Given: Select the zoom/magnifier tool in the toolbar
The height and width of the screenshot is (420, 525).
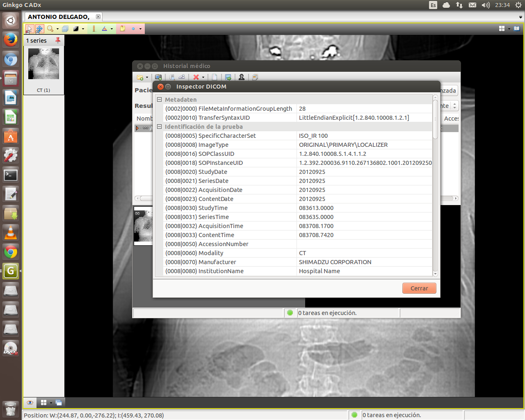Looking at the screenshot, I should (x=50, y=29).
